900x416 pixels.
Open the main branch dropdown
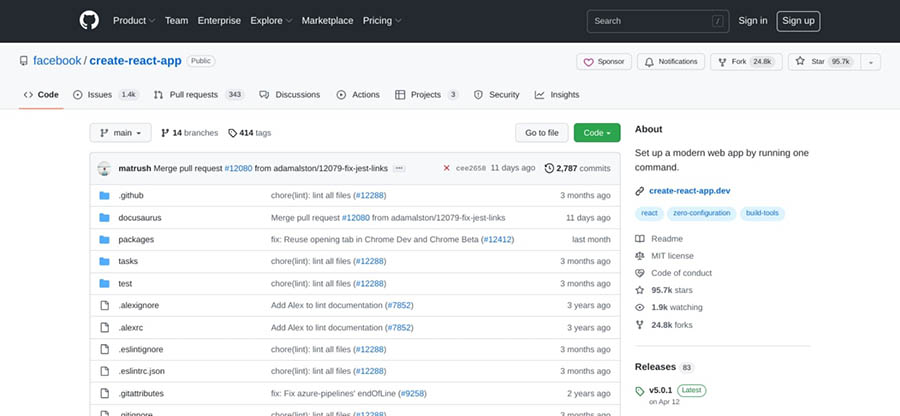coord(121,132)
